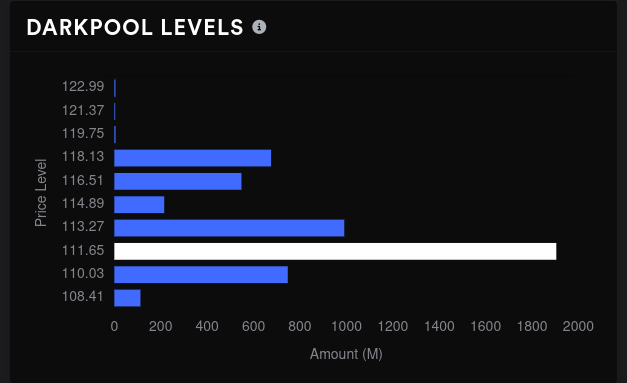Select the 114.89 price level bar

(139, 205)
